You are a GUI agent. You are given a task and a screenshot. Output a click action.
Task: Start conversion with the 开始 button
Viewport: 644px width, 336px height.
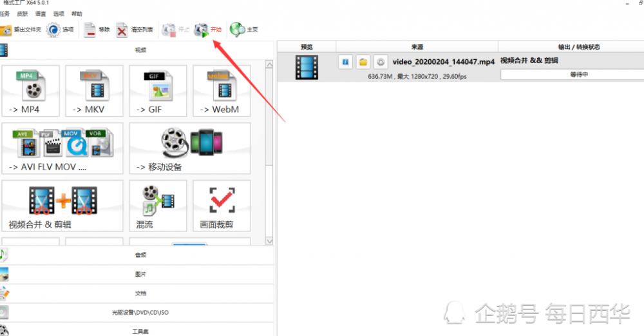coord(208,30)
